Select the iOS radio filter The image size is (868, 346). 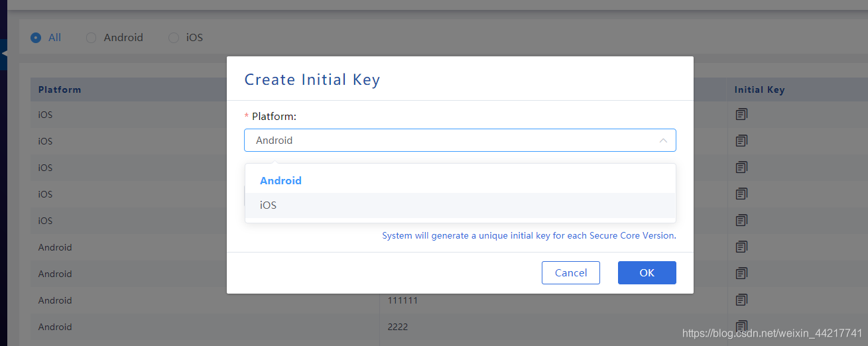(174, 38)
